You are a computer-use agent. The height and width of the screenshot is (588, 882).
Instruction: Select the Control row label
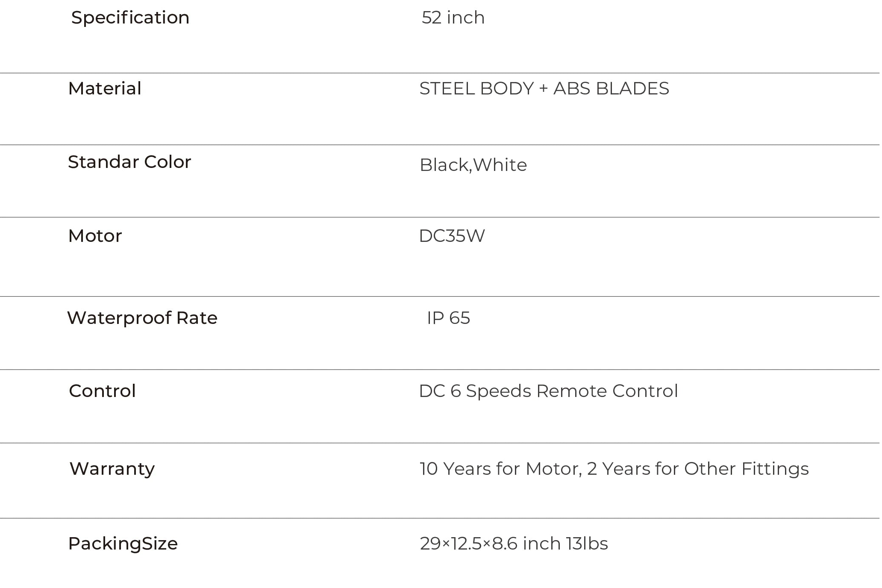(x=102, y=391)
